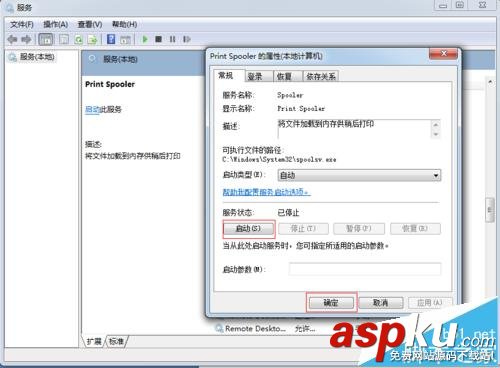Click the disabled 暂停(P) button
Viewport: 500px width, 368px height.
pyautogui.click(x=359, y=229)
